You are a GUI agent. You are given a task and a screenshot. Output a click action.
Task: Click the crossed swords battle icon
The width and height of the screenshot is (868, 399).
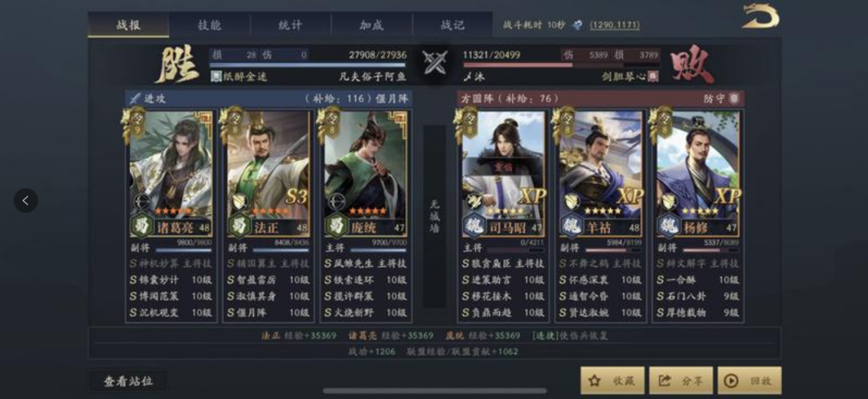(x=434, y=62)
